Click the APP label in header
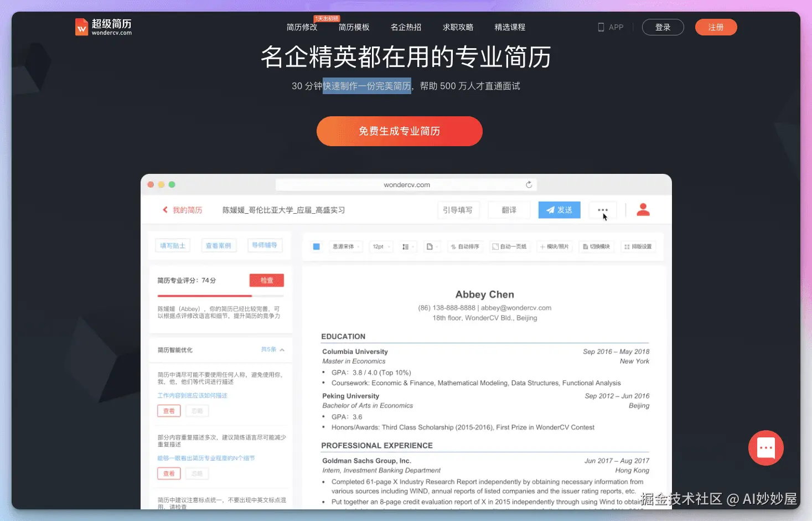812x521 pixels. [x=616, y=27]
